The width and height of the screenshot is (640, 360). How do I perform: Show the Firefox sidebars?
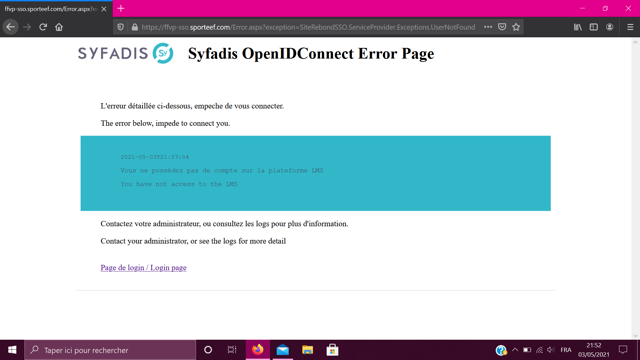(593, 27)
